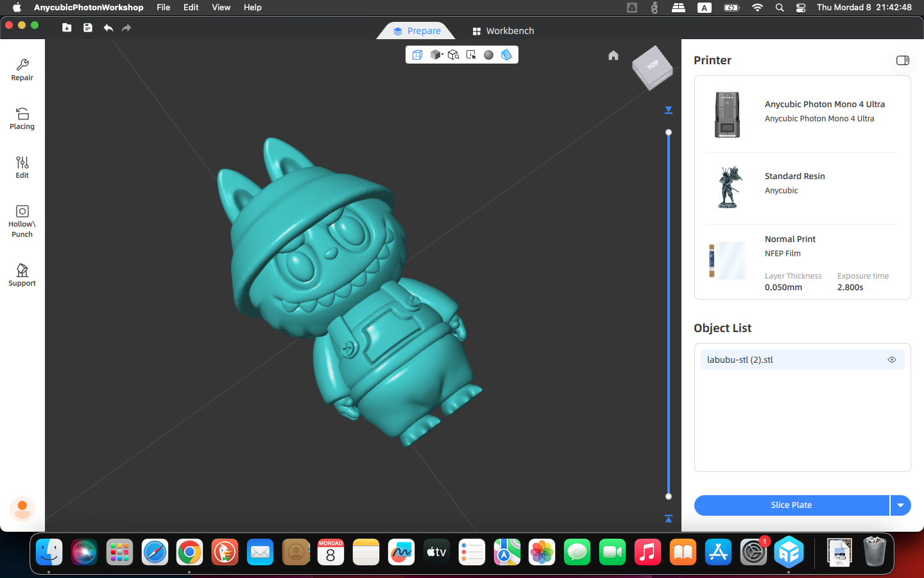Open System Settings from the dock

(753, 552)
